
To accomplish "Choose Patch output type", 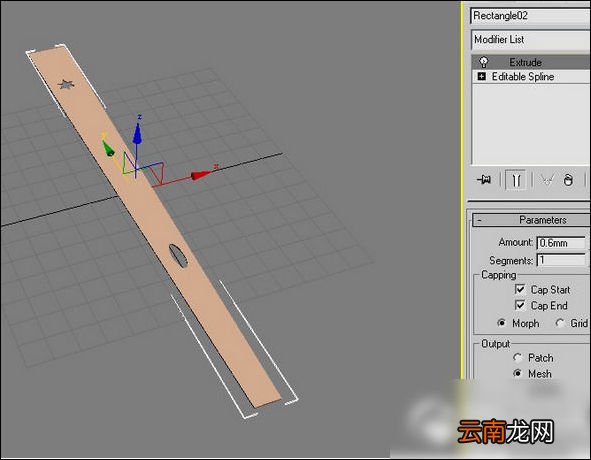I will (518, 357).
